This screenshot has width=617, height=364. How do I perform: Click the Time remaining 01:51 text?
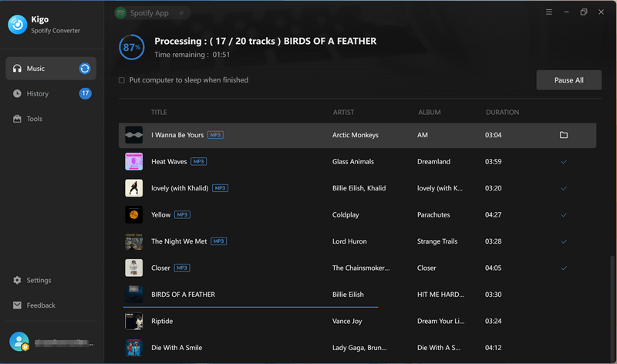coord(192,55)
